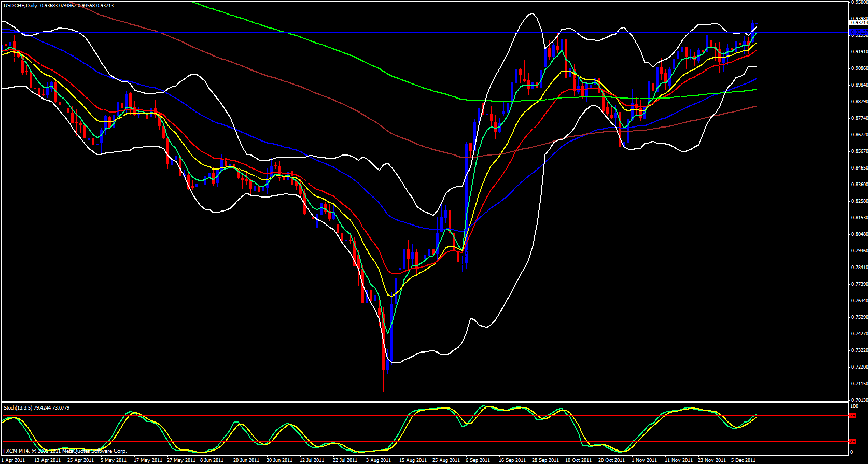The image size is (868, 464).
Task: Click the 6 Sep 2011 date label
Action: pos(478,460)
